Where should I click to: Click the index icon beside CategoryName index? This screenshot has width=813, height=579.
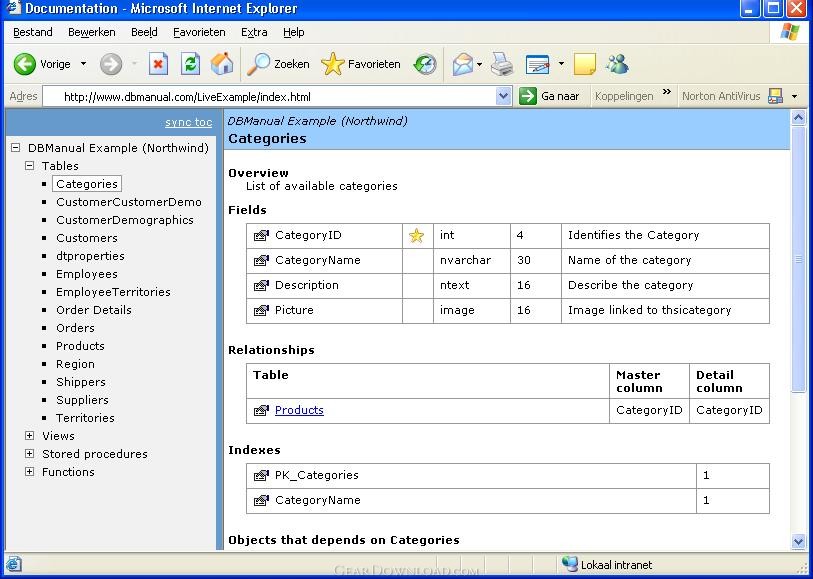click(x=261, y=500)
